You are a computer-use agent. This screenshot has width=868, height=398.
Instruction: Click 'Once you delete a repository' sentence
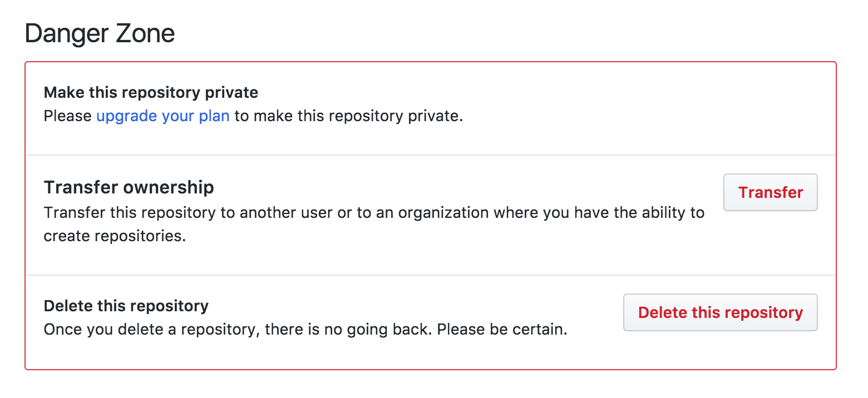(151, 330)
